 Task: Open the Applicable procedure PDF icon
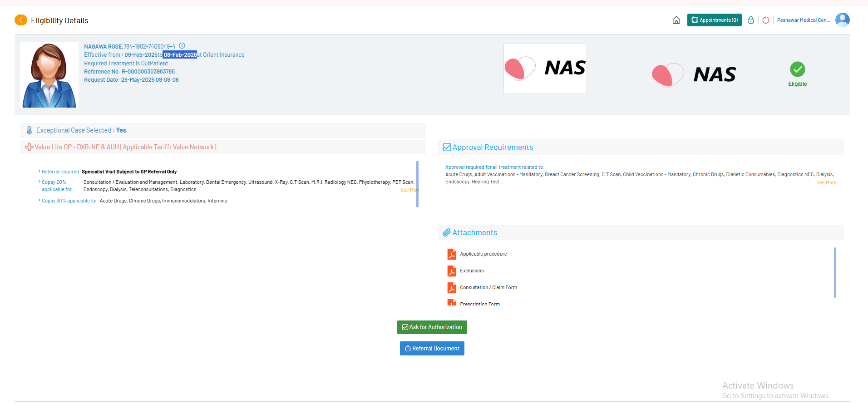coord(452,254)
